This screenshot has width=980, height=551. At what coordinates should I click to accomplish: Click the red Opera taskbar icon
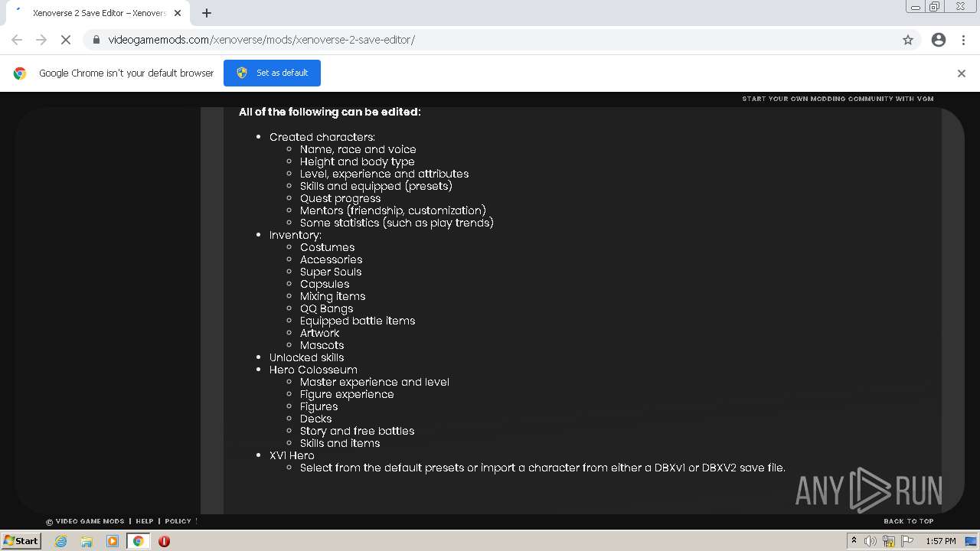click(164, 541)
